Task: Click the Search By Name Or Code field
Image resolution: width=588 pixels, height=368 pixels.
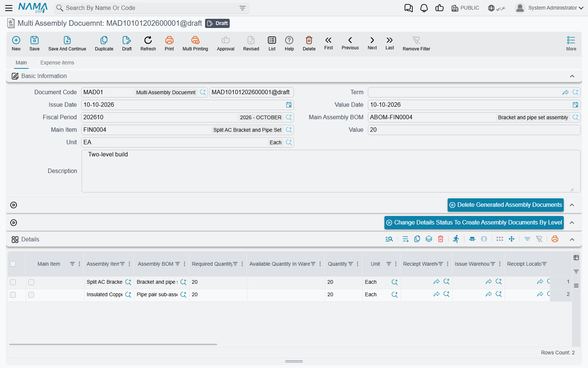Action: [x=152, y=8]
